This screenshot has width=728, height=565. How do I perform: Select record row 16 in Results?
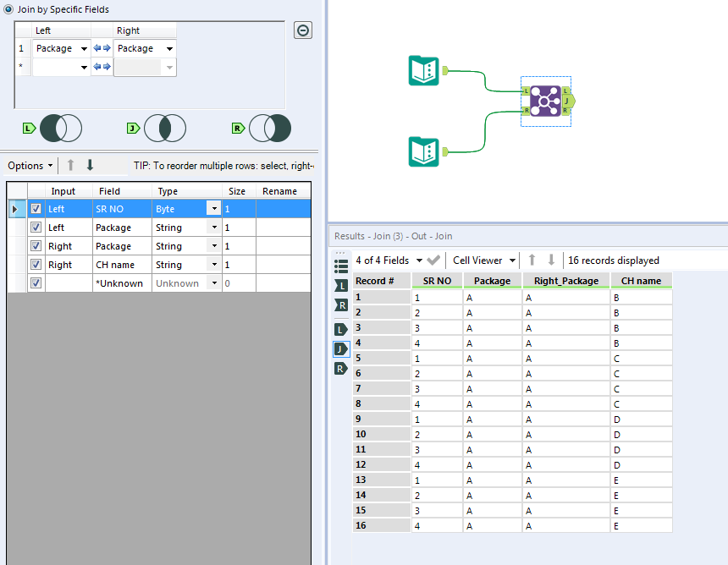pyautogui.click(x=382, y=525)
